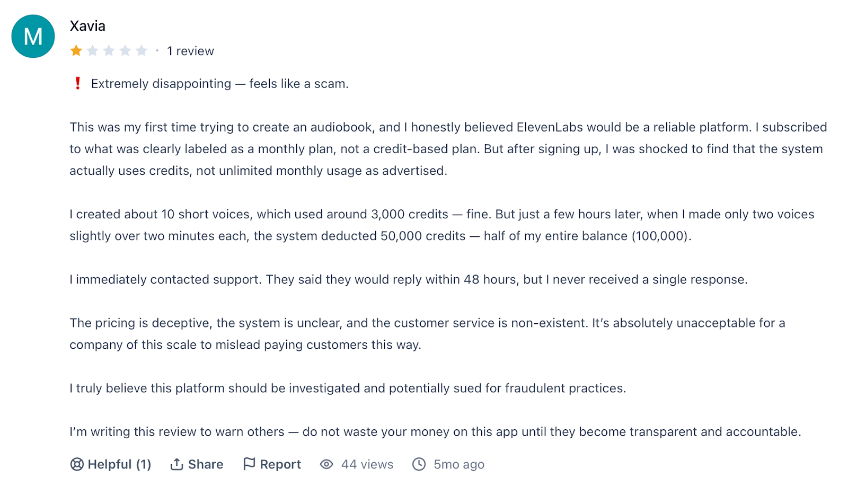Open reviewer Xavia's profile name
848x504 pixels.
pos(87,26)
